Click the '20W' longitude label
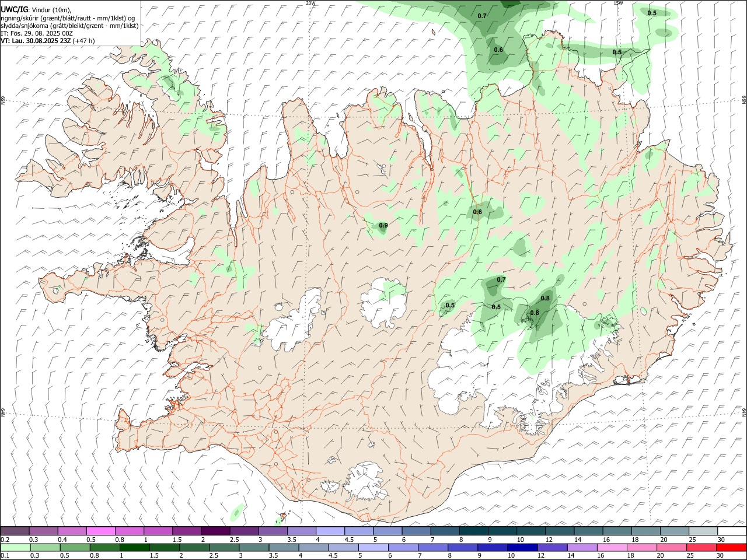 [x=310, y=3]
